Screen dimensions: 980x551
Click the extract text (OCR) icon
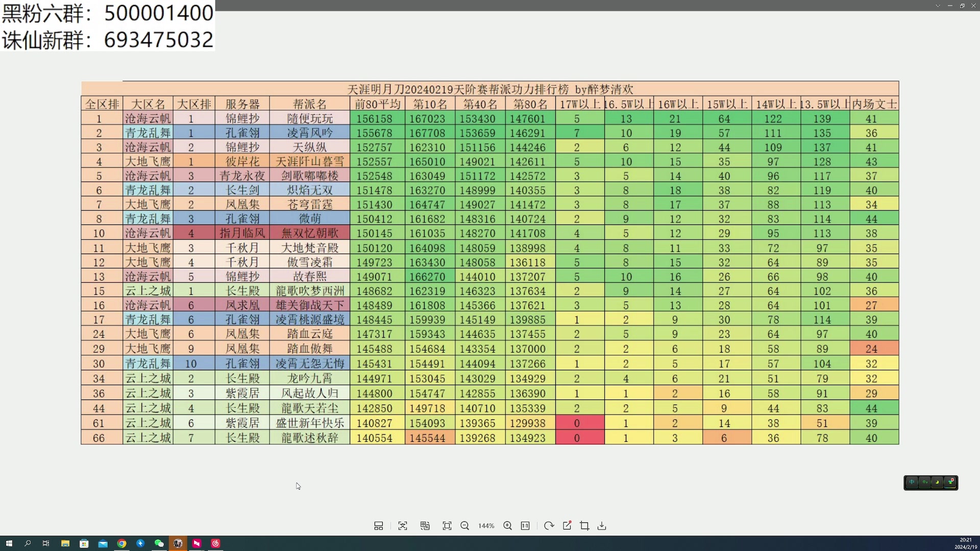click(403, 526)
